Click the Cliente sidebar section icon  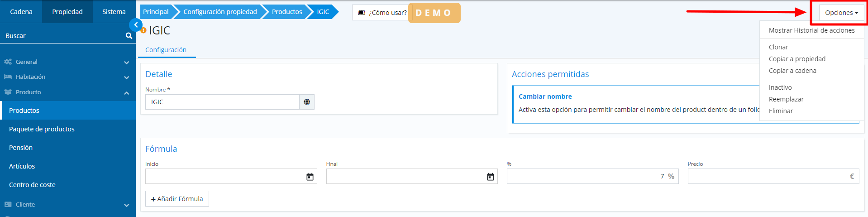pyautogui.click(x=8, y=205)
